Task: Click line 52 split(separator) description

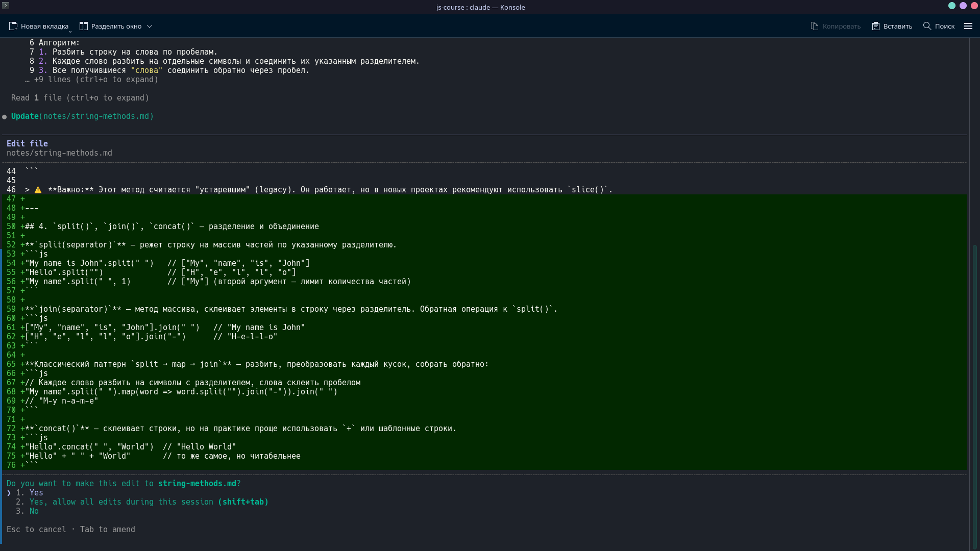Action: tap(211, 245)
